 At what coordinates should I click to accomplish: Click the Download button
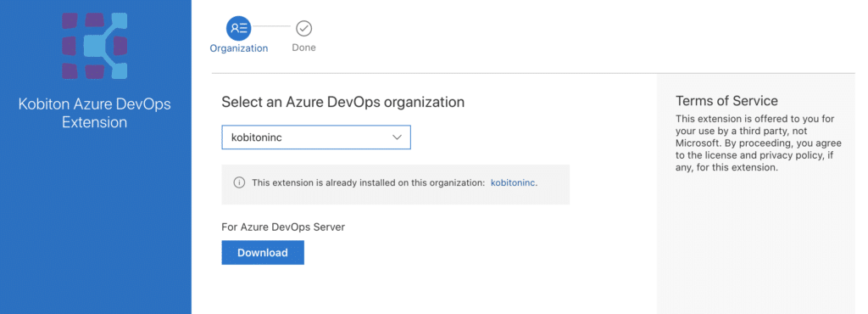(x=263, y=253)
